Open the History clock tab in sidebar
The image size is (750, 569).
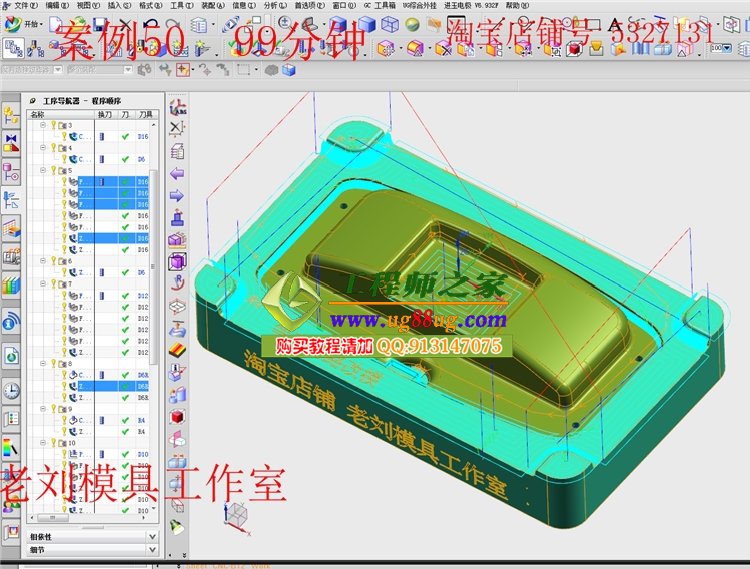pyautogui.click(x=11, y=390)
